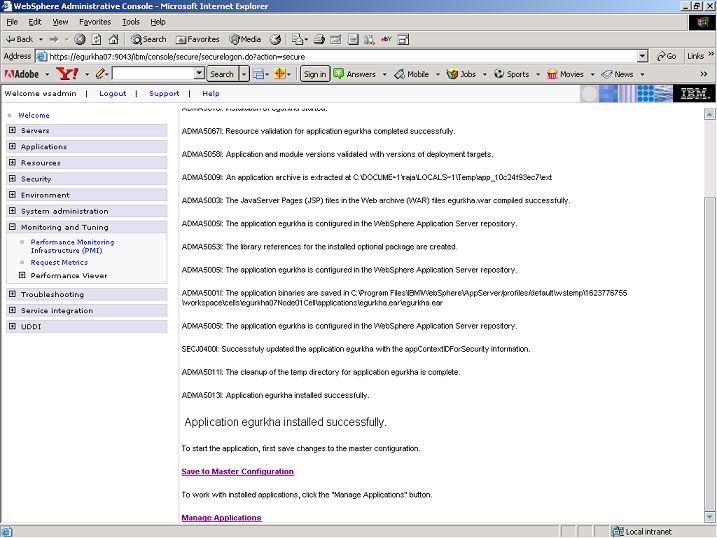The width and height of the screenshot is (717, 538).
Task: Click the Yahoo News button
Action: 617,74
